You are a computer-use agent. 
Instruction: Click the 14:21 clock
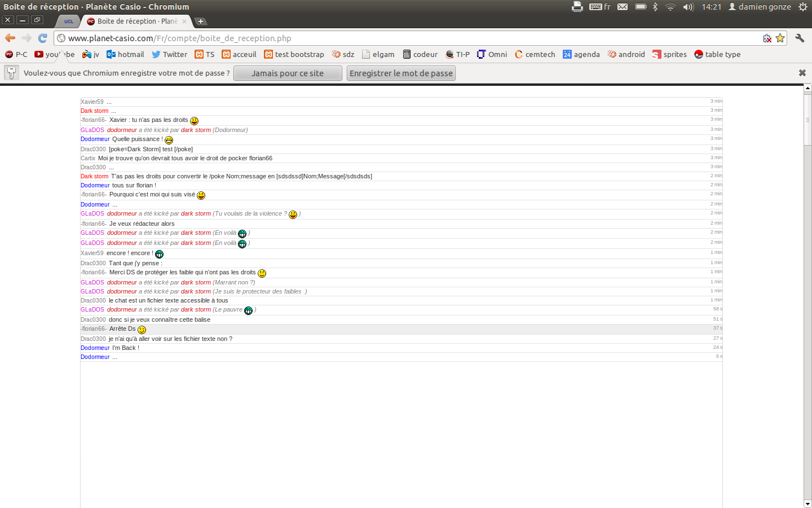[x=712, y=7]
